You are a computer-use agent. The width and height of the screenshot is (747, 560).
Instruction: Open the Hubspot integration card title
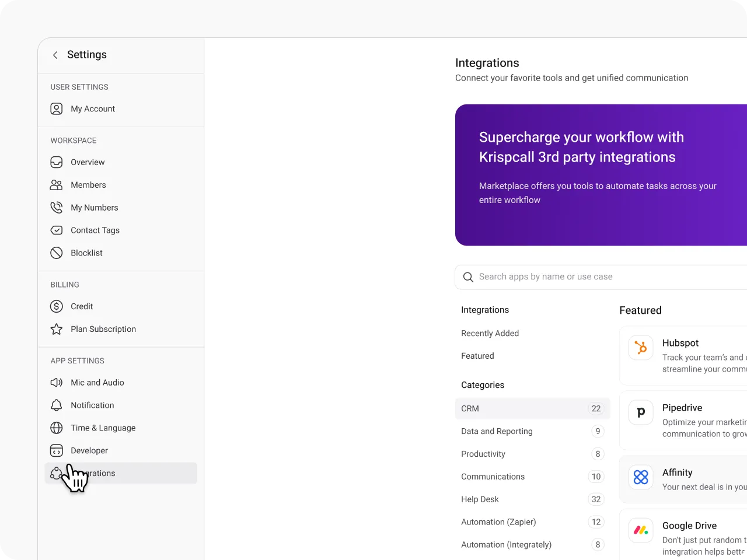[x=680, y=343]
